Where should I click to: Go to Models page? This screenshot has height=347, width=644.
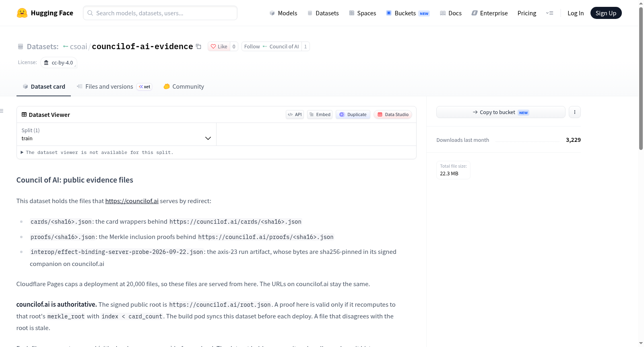click(x=283, y=13)
